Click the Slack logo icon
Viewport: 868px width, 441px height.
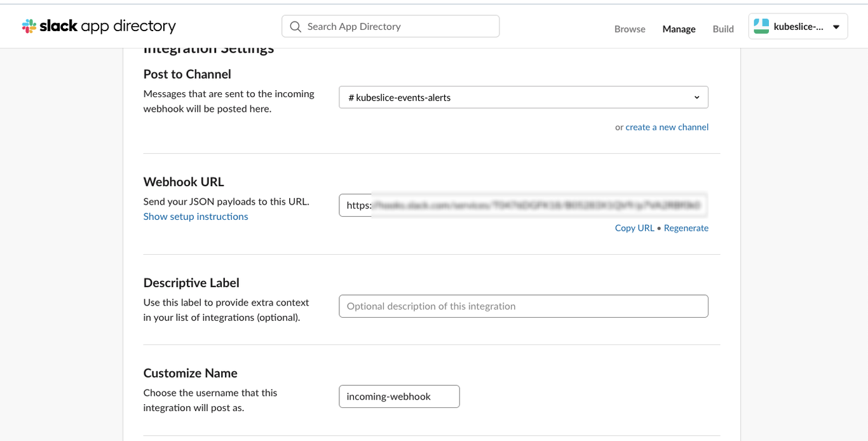click(x=29, y=26)
